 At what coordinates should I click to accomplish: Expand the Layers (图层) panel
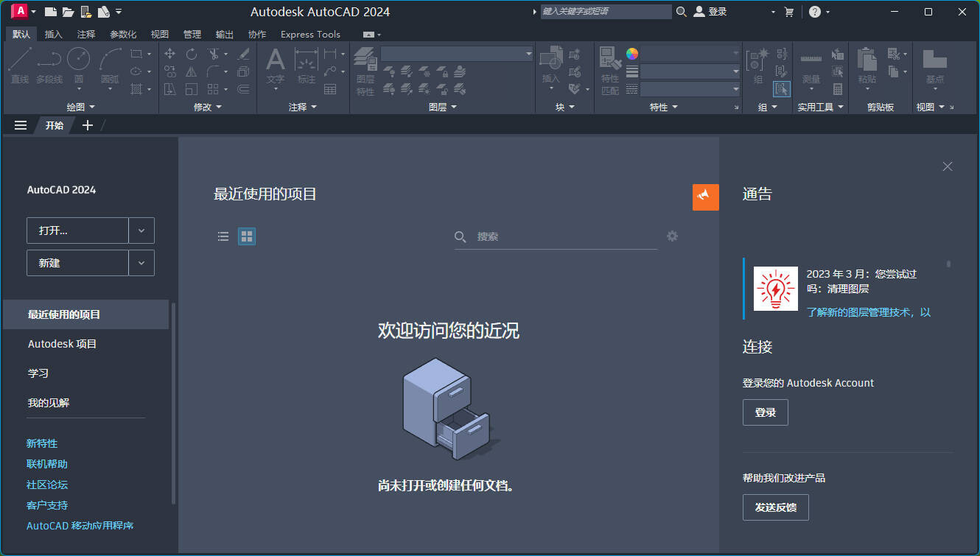point(443,108)
